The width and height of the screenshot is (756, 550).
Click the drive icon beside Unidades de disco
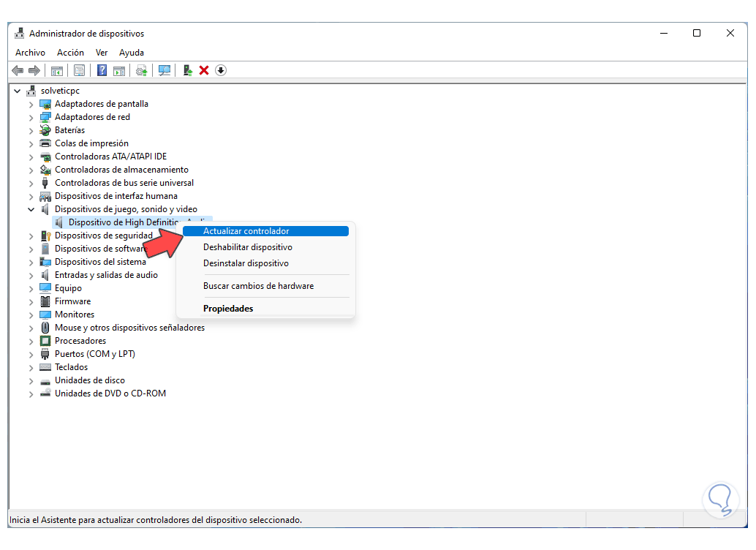click(x=45, y=381)
